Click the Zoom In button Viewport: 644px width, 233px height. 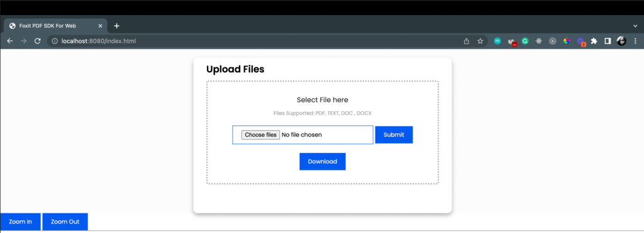(21, 222)
